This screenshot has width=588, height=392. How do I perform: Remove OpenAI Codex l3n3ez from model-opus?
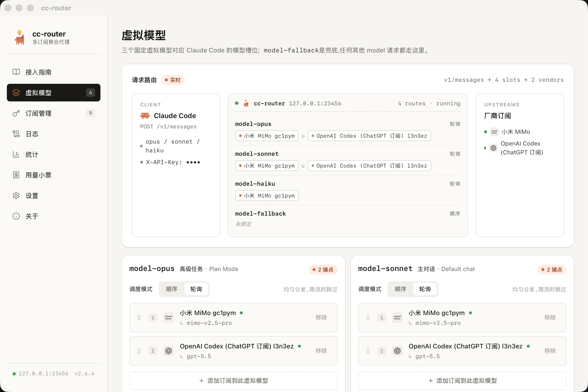click(x=321, y=351)
